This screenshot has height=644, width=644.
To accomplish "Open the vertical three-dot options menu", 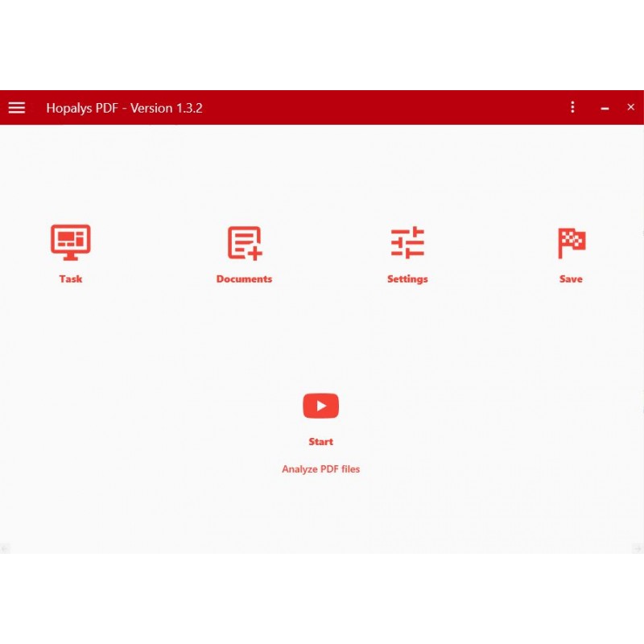I will (572, 107).
